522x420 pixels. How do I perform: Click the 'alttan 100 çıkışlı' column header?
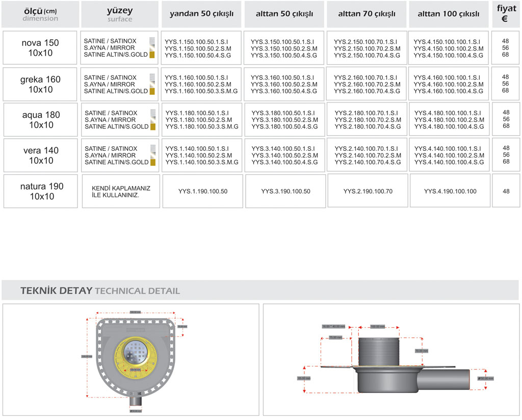(449, 14)
